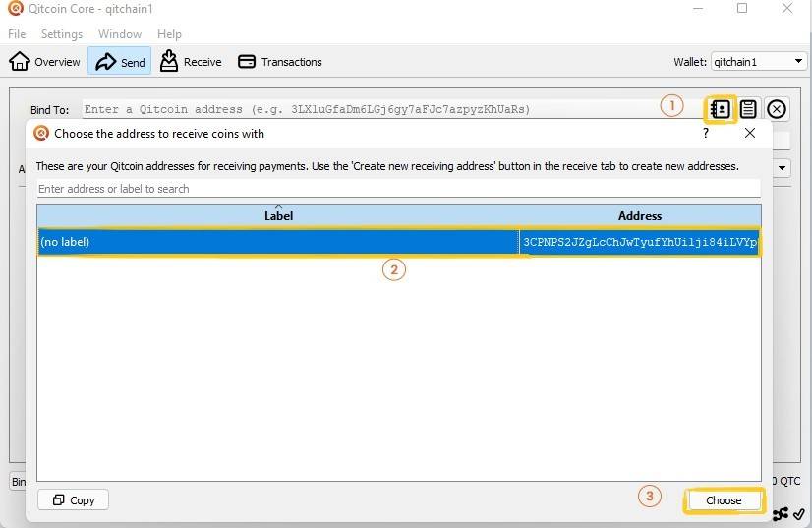Show the Transactions tab

click(280, 62)
